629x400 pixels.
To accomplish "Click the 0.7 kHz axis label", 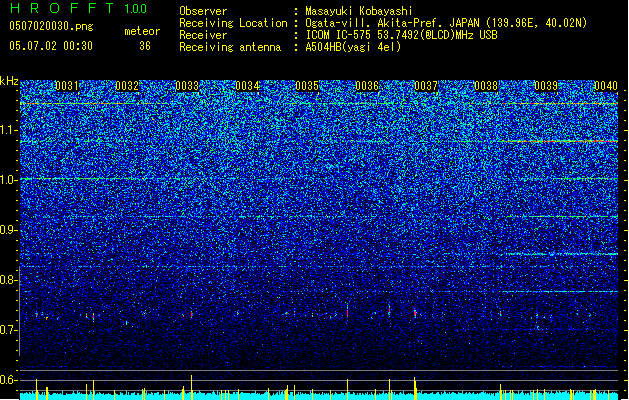I will pos(9,330).
